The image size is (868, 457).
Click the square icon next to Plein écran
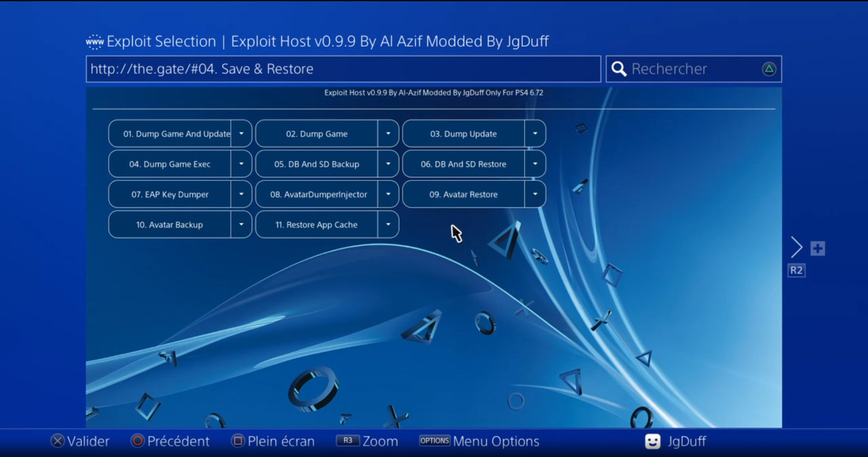[238, 441]
